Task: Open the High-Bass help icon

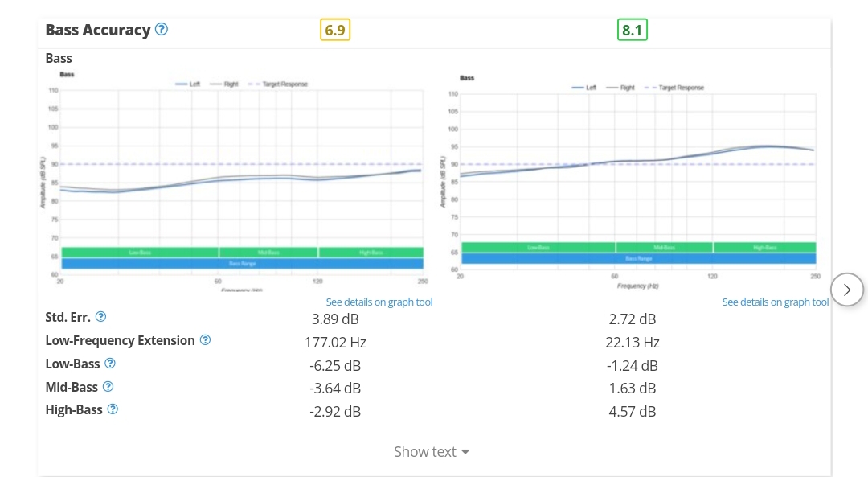Action: pos(113,409)
